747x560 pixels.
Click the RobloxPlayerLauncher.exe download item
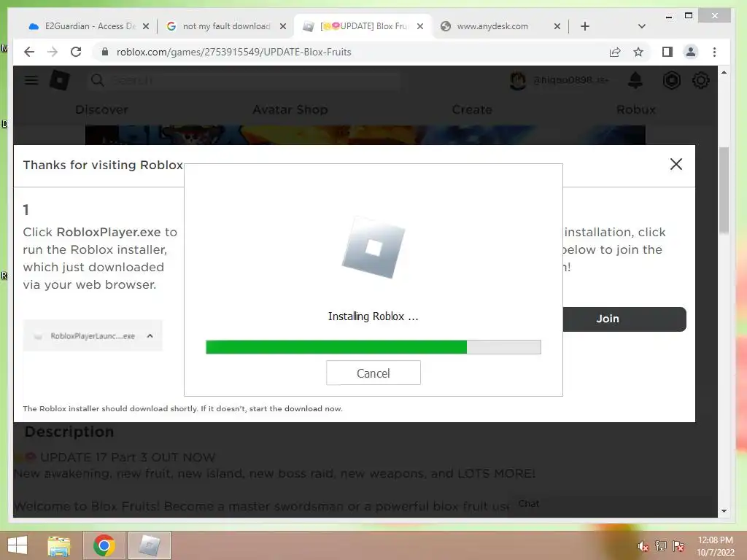(93, 335)
